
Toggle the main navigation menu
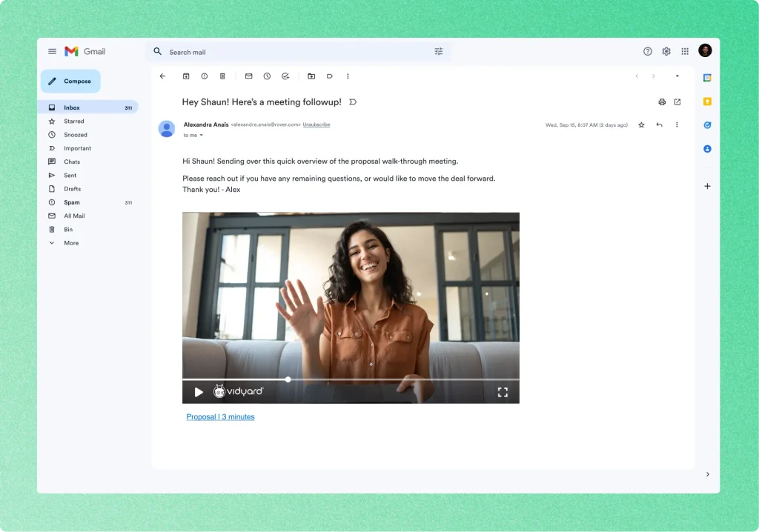click(52, 51)
